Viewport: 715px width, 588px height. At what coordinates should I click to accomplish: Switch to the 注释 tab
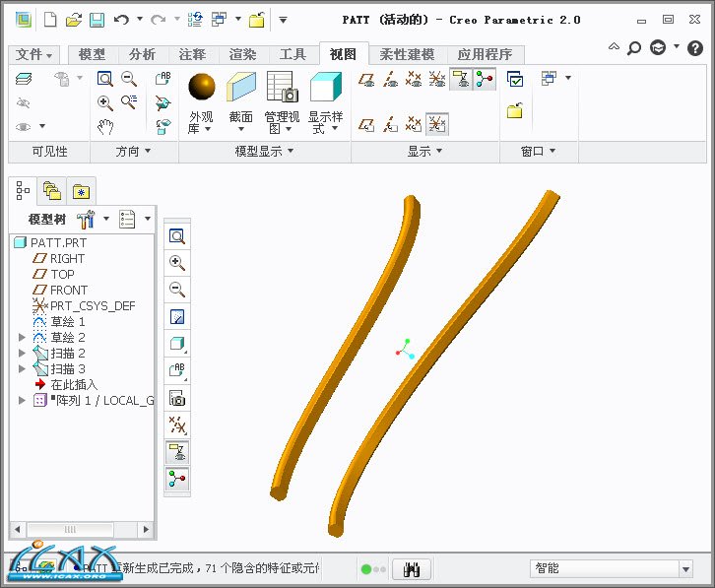tap(192, 55)
